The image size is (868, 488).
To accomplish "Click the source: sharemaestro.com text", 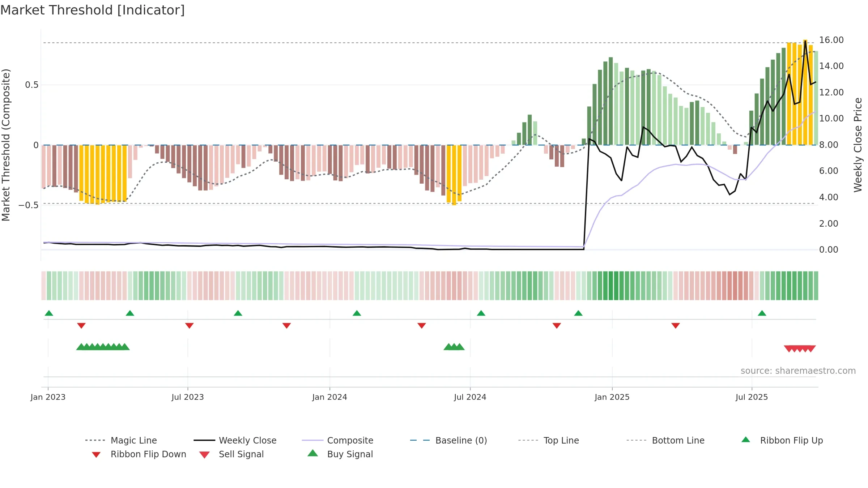I will (x=798, y=371).
